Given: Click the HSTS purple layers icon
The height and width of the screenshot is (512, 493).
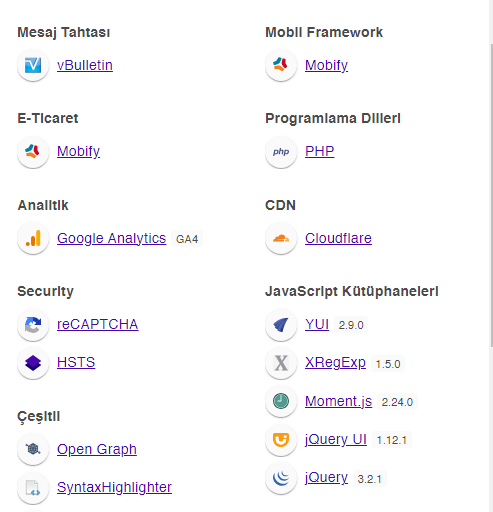Looking at the screenshot, I should coord(33,363).
